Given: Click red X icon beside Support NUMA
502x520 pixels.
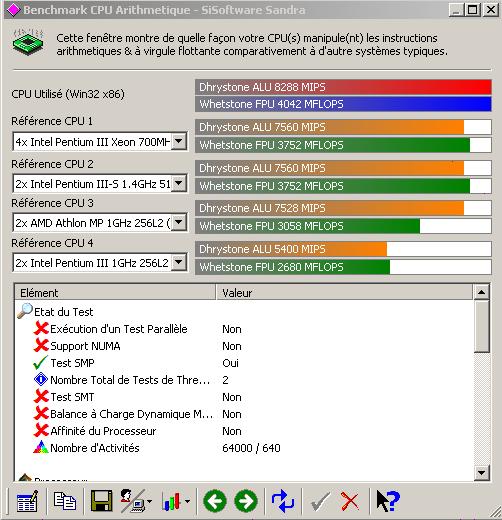Looking at the screenshot, I should [41, 345].
